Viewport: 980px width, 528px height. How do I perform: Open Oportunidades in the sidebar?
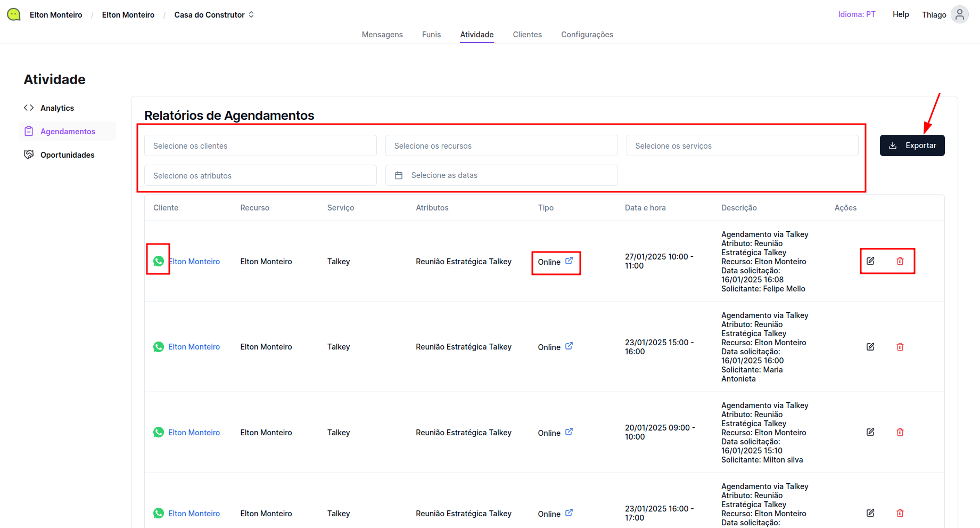[67, 155]
